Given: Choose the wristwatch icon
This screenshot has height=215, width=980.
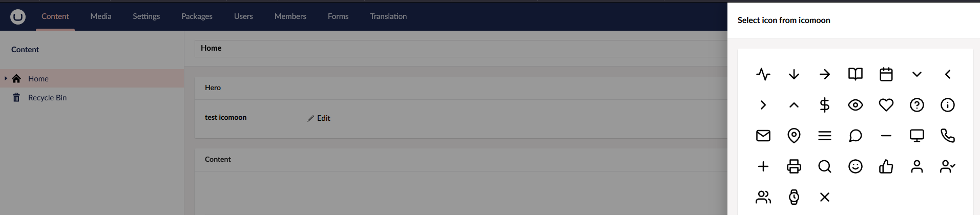Looking at the screenshot, I should pyautogui.click(x=794, y=197).
